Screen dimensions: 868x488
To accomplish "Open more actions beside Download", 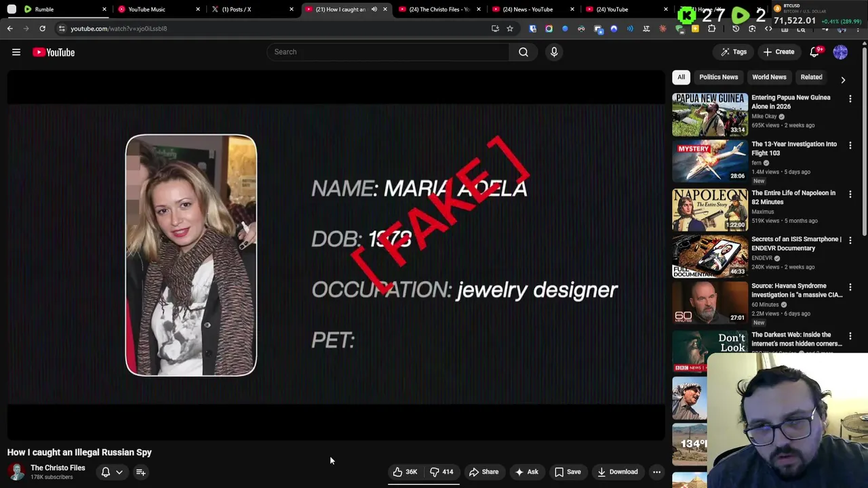I will [x=656, y=472].
